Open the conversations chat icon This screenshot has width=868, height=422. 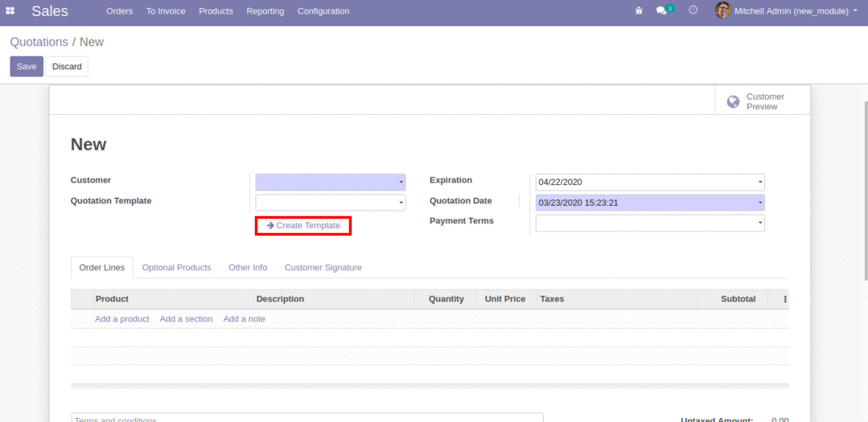661,11
